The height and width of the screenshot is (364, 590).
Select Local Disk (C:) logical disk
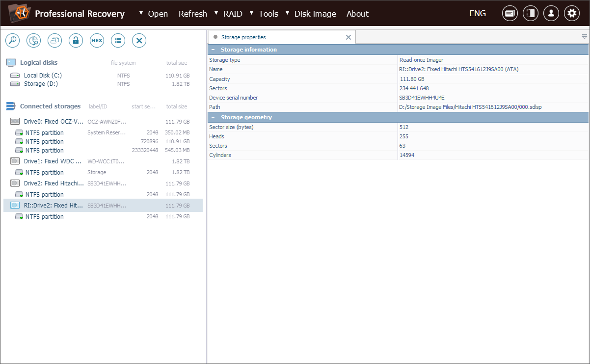(43, 76)
